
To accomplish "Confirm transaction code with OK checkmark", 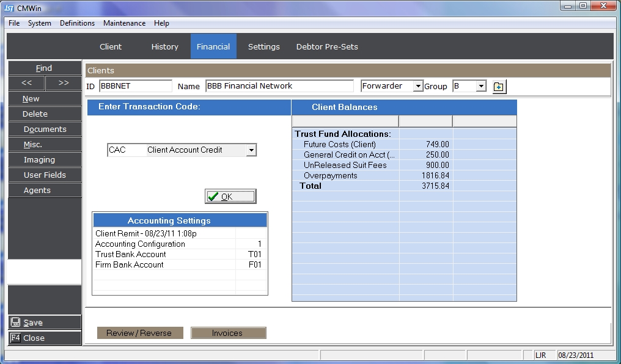I will pyautogui.click(x=230, y=196).
